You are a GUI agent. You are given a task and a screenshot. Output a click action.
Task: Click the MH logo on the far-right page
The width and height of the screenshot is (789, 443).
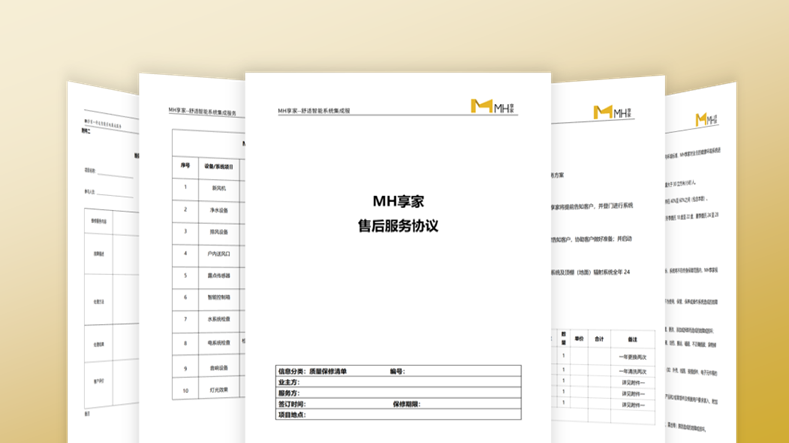point(706,119)
